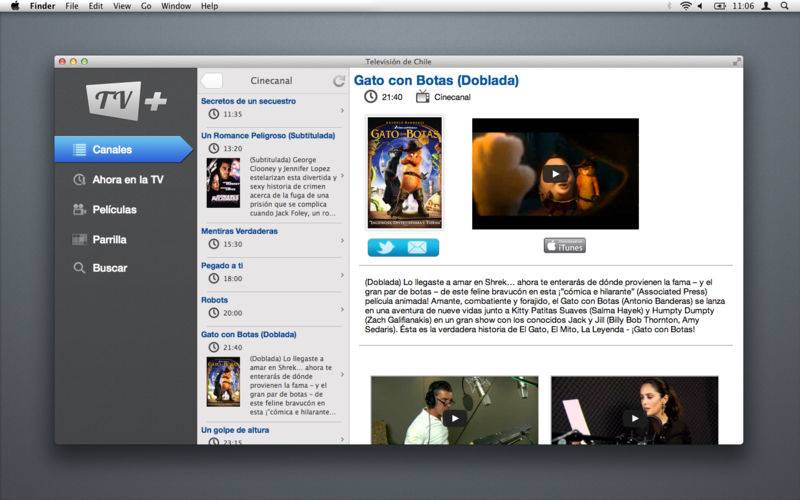
Task: Go back from Cinecanal listing
Action: [212, 81]
